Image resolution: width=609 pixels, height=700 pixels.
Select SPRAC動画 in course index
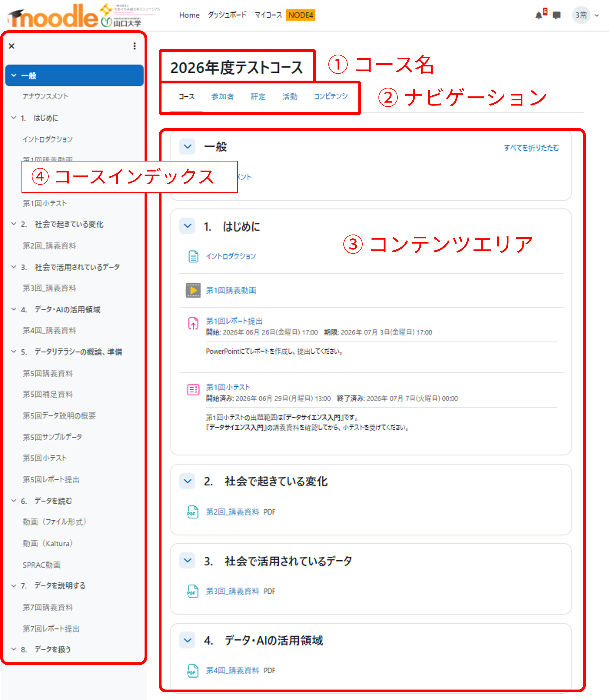pos(42,565)
